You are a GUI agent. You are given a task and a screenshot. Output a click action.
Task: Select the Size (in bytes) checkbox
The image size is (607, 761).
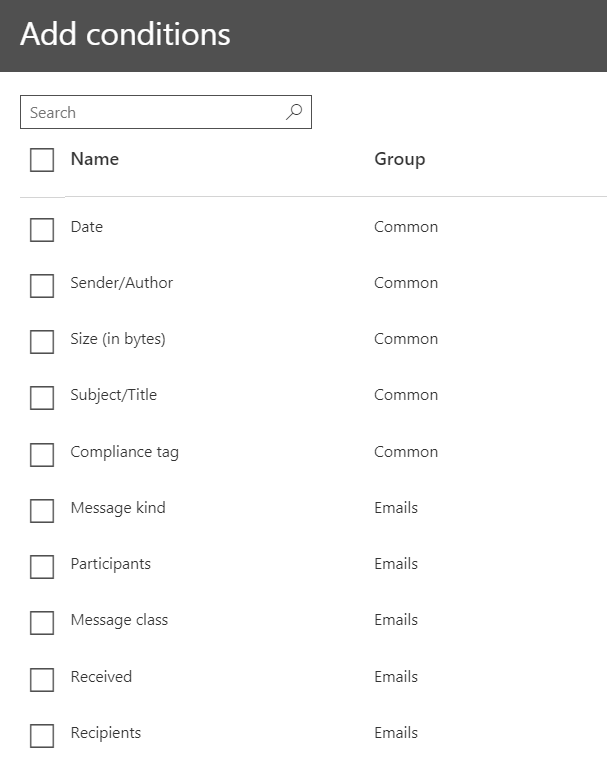tap(42, 341)
